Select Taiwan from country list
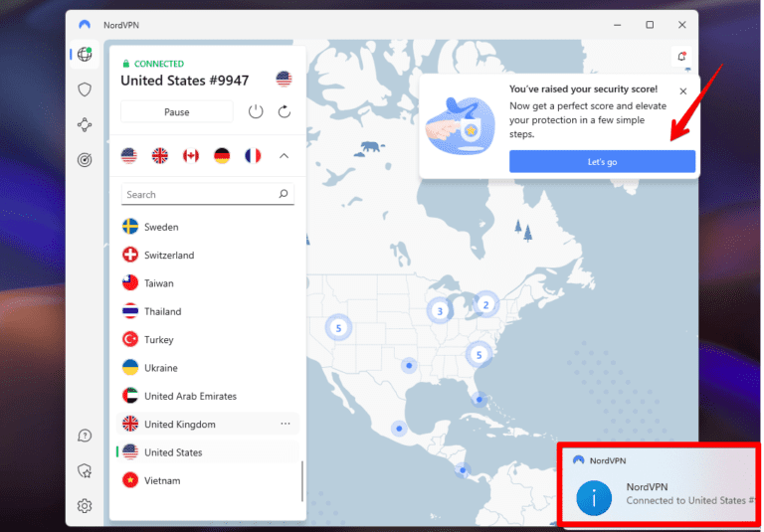This screenshot has width=764, height=532. point(208,283)
